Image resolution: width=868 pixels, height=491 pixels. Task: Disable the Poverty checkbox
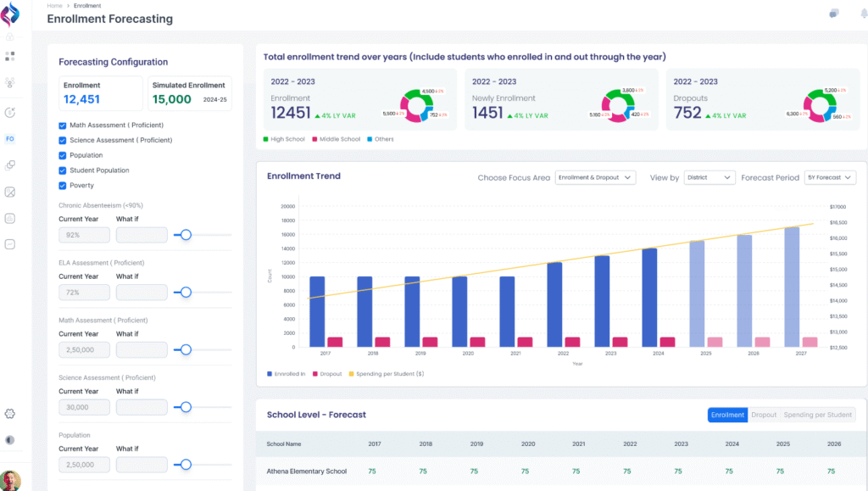pos(63,185)
